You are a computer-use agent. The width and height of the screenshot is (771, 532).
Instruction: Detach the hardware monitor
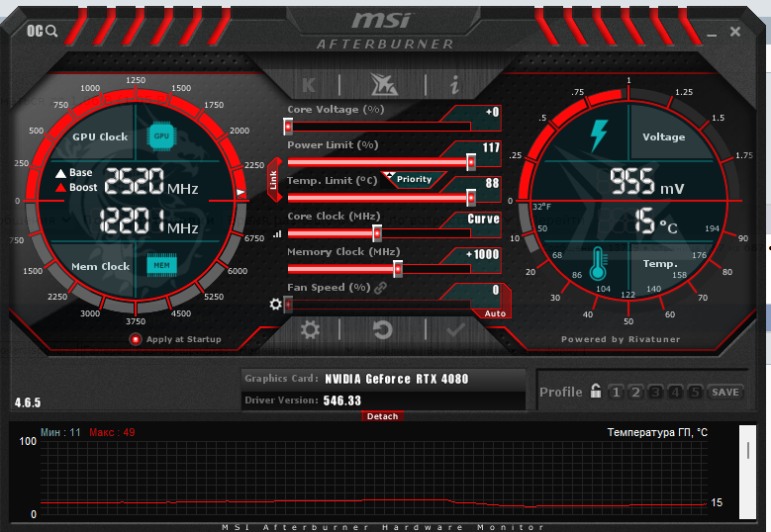382,416
